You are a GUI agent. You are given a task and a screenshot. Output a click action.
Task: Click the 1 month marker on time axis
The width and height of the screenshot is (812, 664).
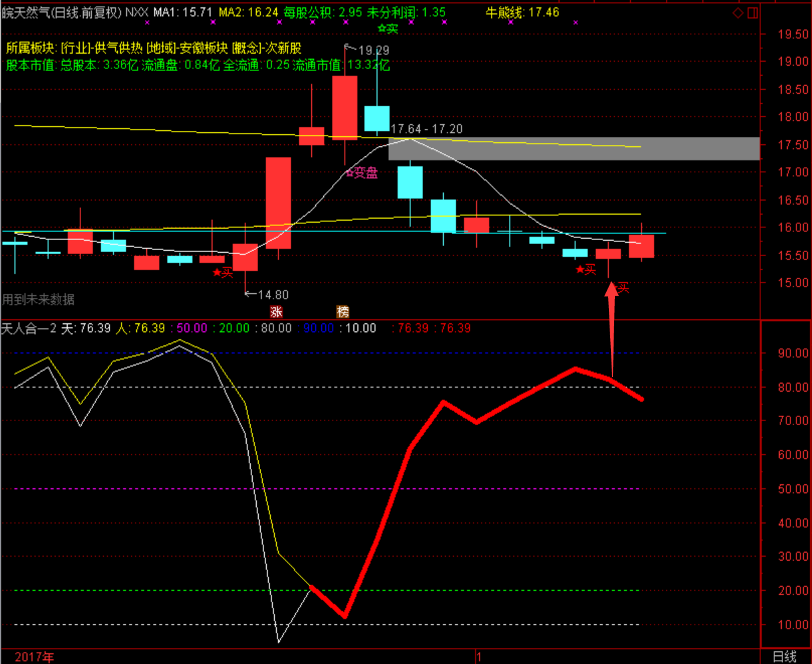click(x=479, y=657)
